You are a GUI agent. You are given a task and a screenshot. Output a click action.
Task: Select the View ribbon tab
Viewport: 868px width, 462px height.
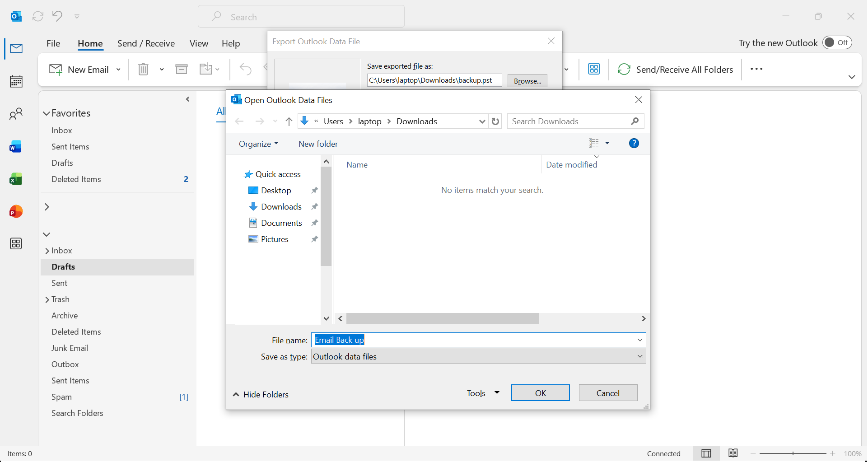[x=199, y=43]
